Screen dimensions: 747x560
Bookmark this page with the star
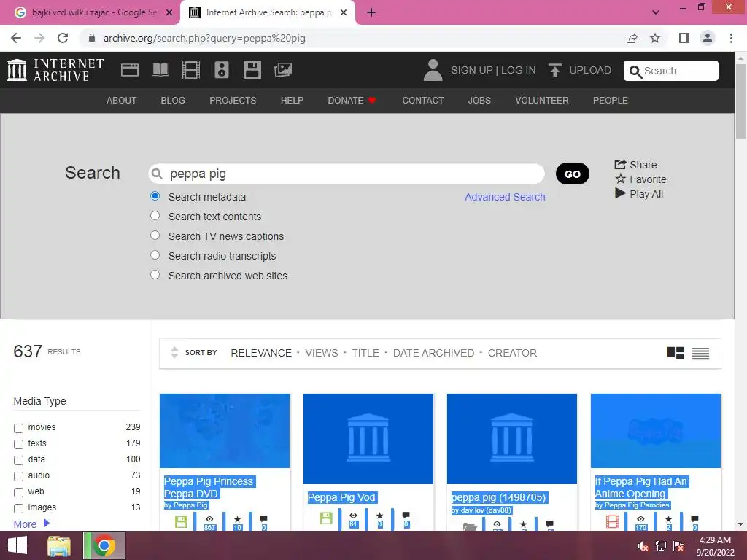coord(655,38)
